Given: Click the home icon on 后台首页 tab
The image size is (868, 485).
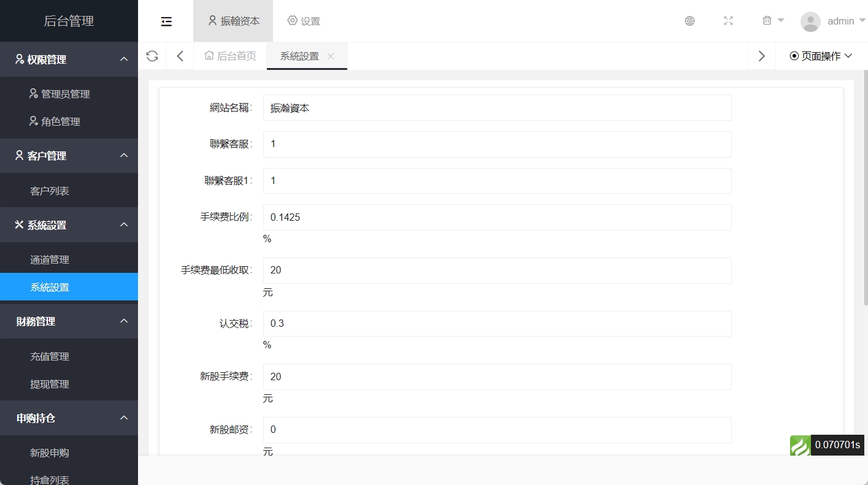Looking at the screenshot, I should point(209,56).
